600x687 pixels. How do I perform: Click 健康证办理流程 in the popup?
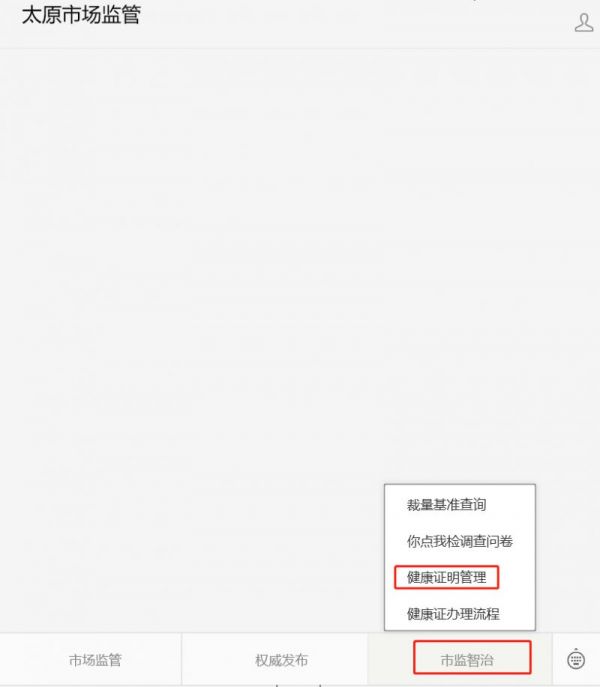453,614
